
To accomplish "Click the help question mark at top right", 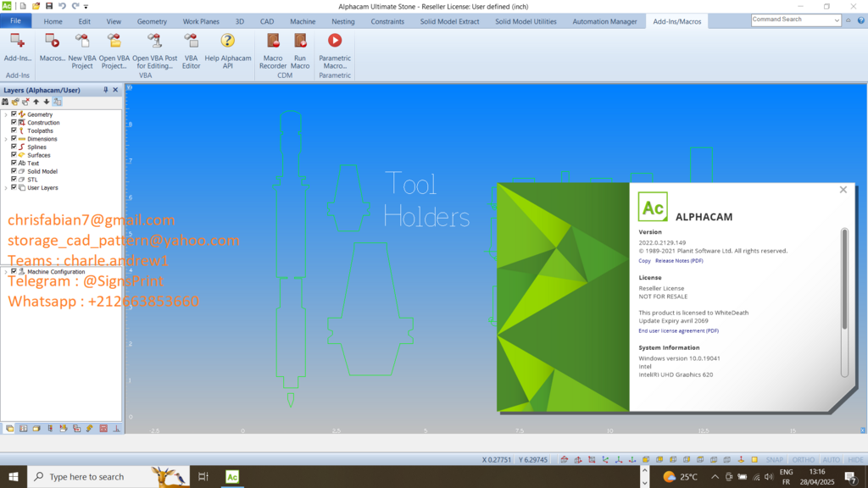I will pyautogui.click(x=861, y=20).
